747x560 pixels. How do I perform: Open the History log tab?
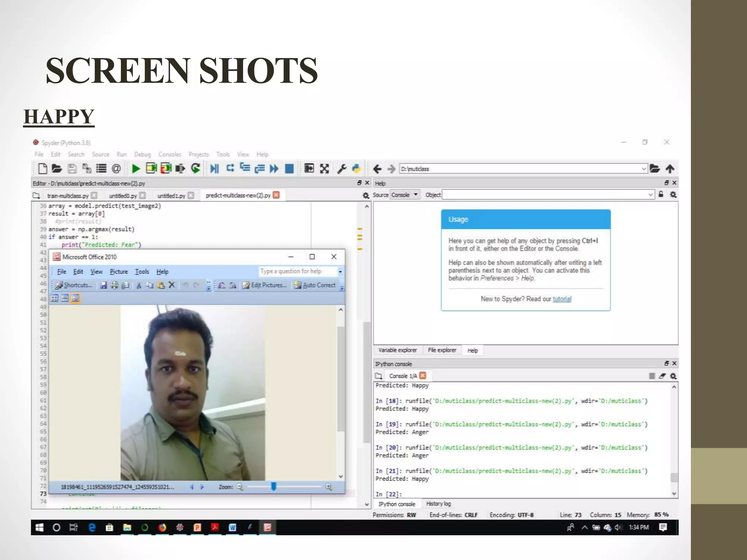[438, 503]
